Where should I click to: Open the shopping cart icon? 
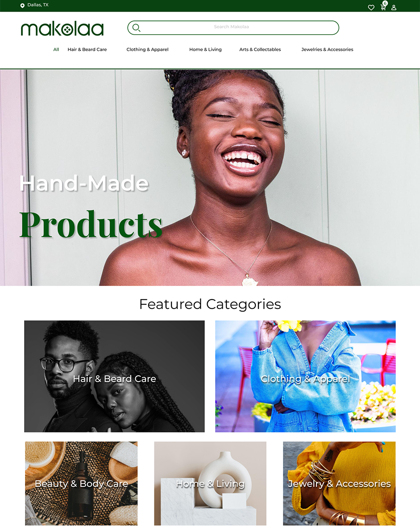pos(383,8)
